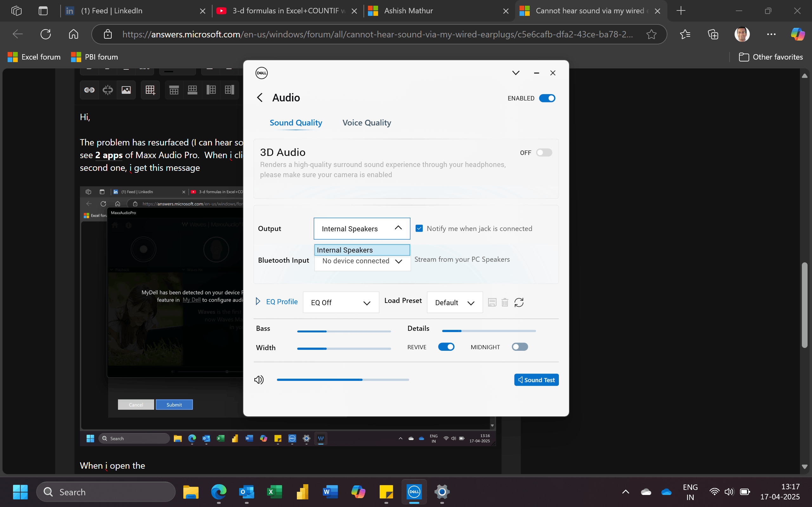Open the EQ Off dropdown

click(x=341, y=302)
